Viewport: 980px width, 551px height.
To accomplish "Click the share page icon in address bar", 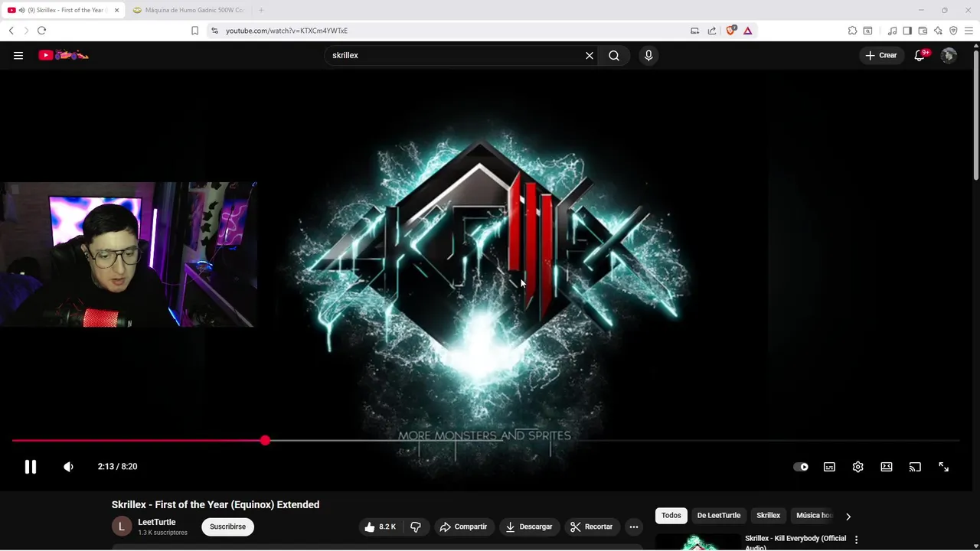I will coord(712,31).
